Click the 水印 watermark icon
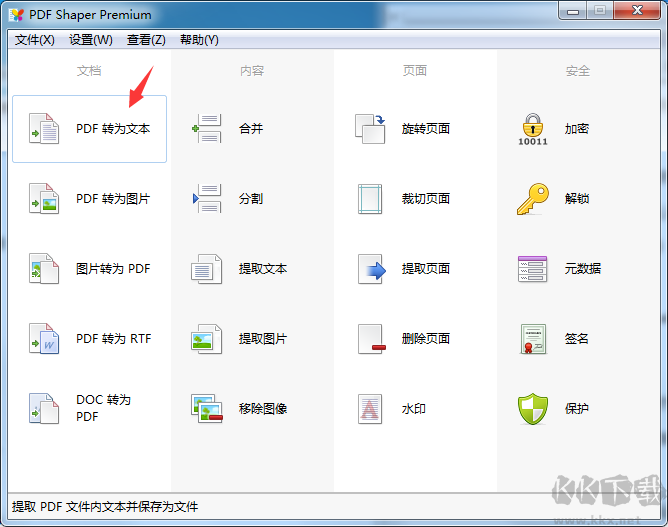The image size is (668, 527). click(370, 409)
